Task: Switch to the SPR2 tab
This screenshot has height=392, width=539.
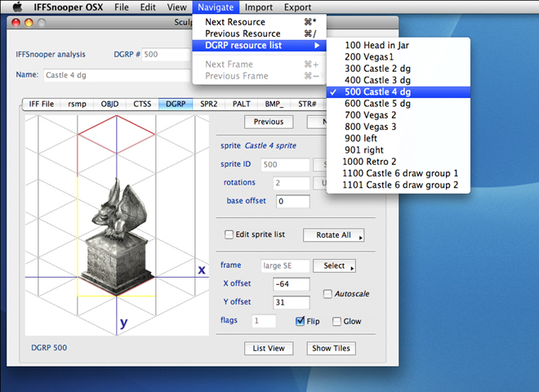Action: pyautogui.click(x=208, y=105)
